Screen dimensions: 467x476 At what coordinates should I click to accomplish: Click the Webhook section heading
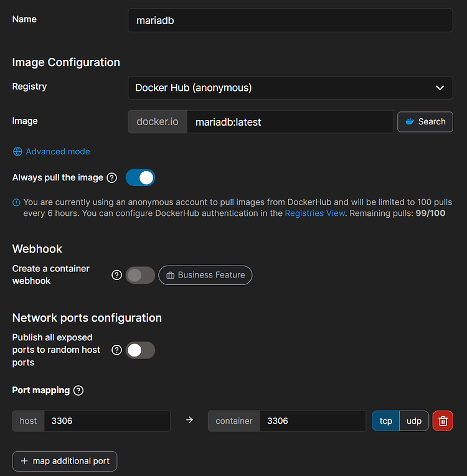coord(37,249)
